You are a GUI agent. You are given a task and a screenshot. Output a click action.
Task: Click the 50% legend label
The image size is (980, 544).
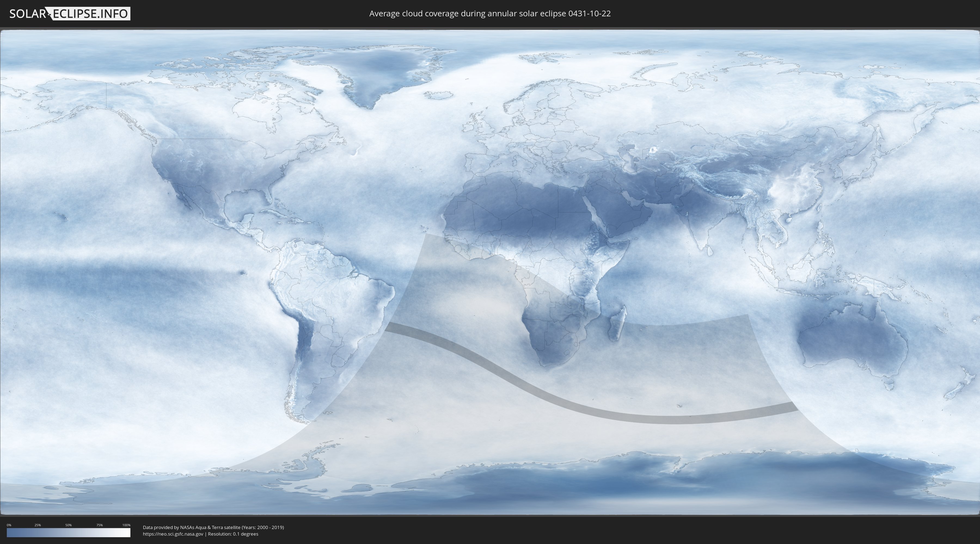click(69, 525)
